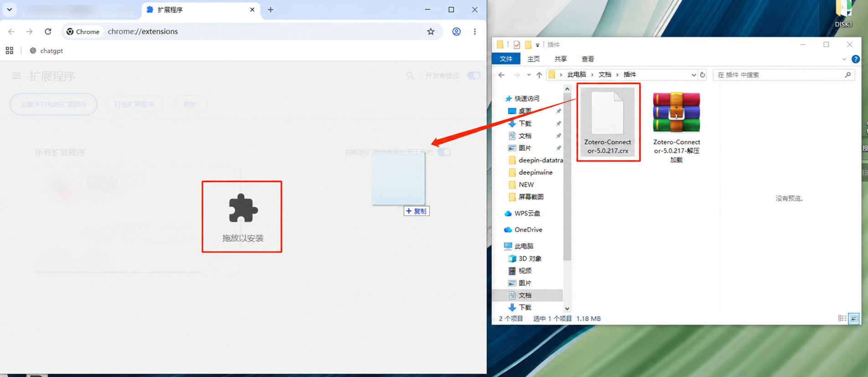The image size is (868, 377).
Task: Switch to large icons view icon
Action: [854, 319]
